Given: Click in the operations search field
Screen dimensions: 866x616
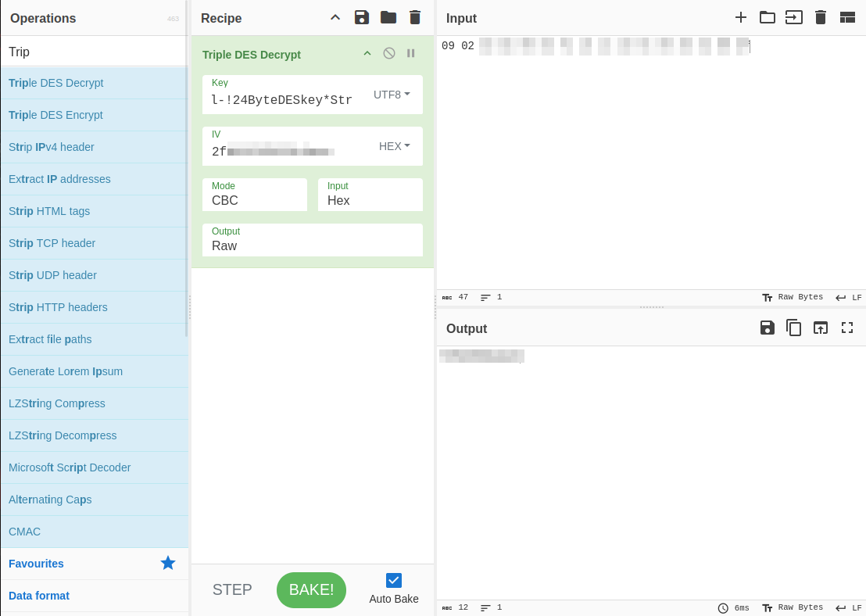Looking at the screenshot, I should [94, 52].
